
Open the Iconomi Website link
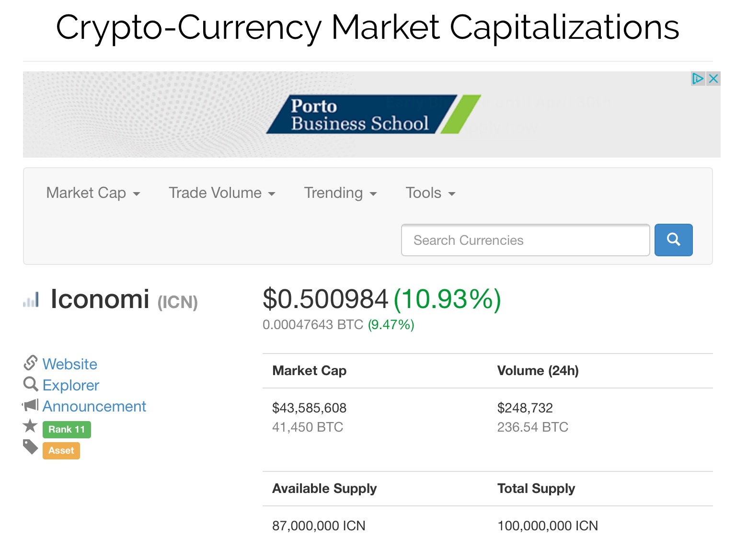pyautogui.click(x=70, y=364)
